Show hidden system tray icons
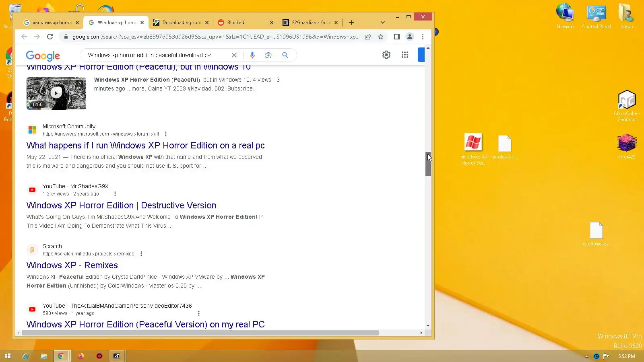This screenshot has height=362, width=644. [586, 356]
